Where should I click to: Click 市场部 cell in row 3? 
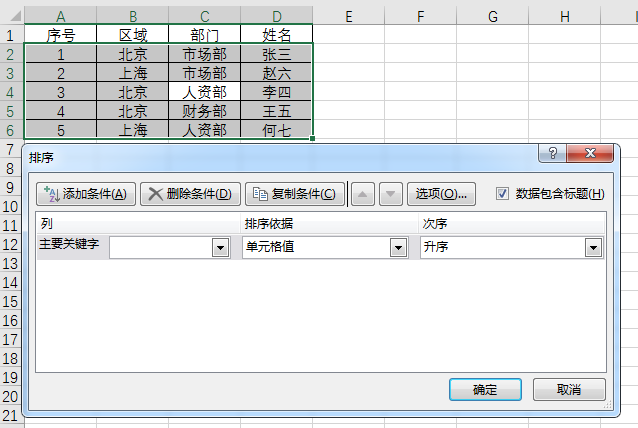205,73
